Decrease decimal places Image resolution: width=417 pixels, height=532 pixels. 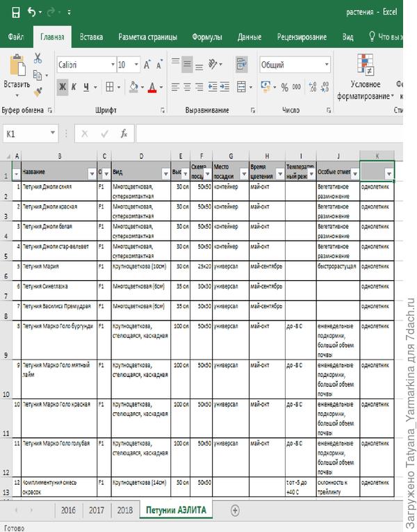click(x=325, y=87)
